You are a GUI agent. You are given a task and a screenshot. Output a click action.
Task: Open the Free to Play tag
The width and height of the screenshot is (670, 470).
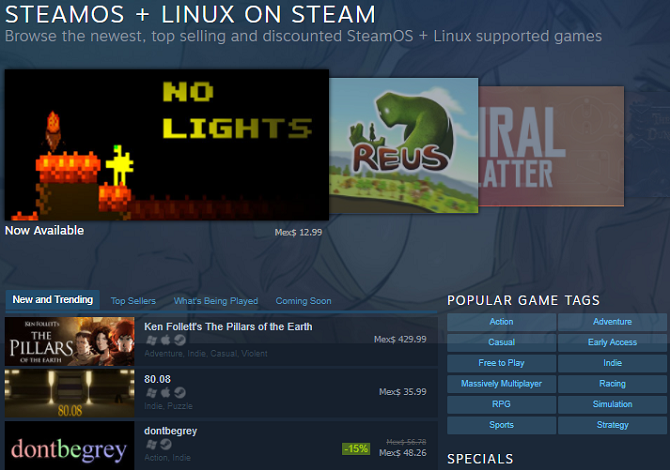(501, 363)
